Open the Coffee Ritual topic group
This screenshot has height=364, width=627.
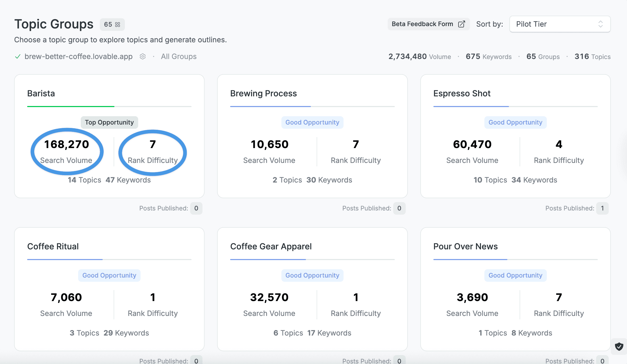(x=109, y=289)
